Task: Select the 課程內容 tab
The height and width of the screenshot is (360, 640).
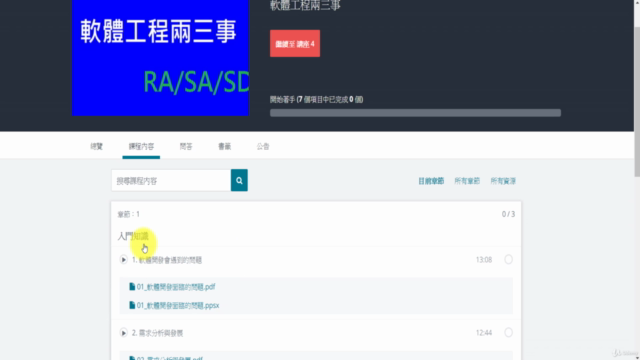Action: (141, 146)
